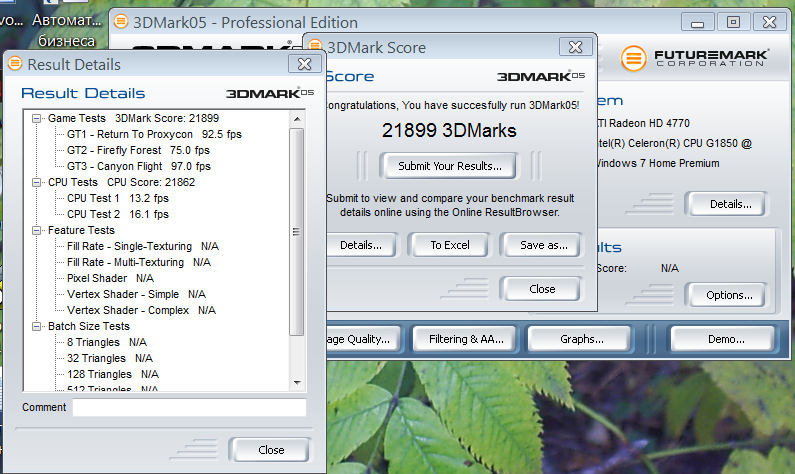This screenshot has height=474, width=795.
Task: Launch the Demo... button
Action: click(x=726, y=339)
